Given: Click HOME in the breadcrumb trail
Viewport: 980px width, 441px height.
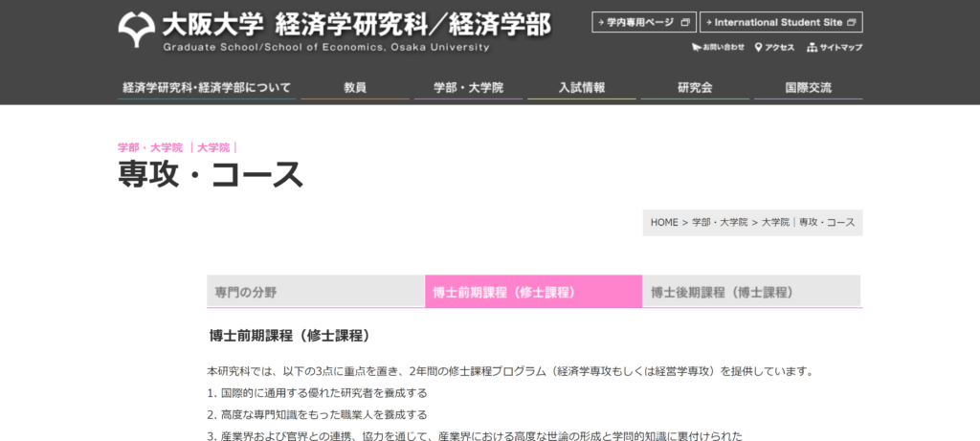Looking at the screenshot, I should pyautogui.click(x=663, y=222).
